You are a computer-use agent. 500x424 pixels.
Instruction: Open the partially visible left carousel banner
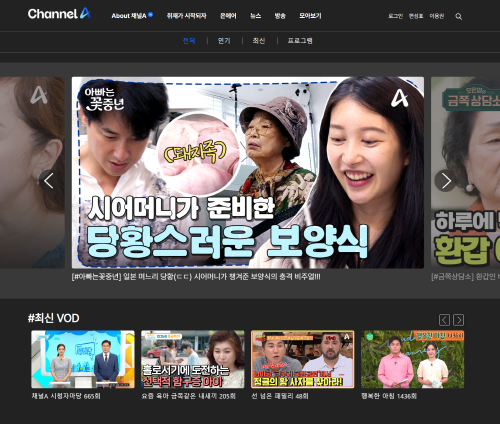coord(32,172)
